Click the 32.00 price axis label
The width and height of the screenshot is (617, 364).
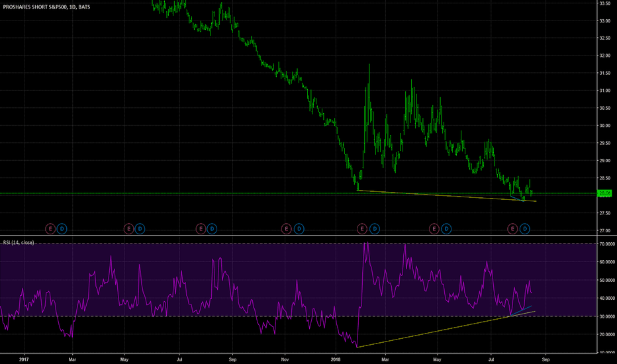[605, 56]
